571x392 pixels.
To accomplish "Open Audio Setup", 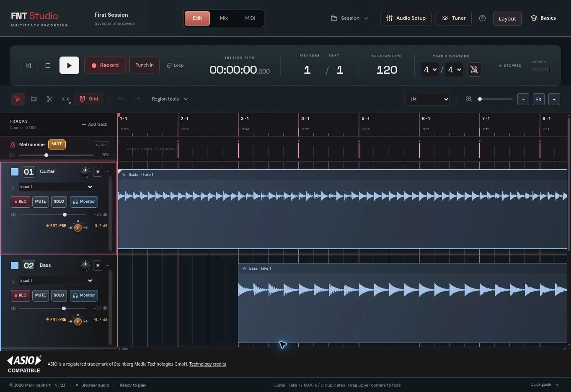I will (x=406, y=18).
